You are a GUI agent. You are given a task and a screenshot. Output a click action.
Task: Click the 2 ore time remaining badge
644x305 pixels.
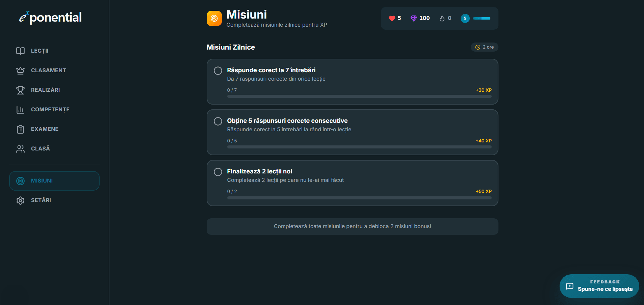click(x=484, y=47)
